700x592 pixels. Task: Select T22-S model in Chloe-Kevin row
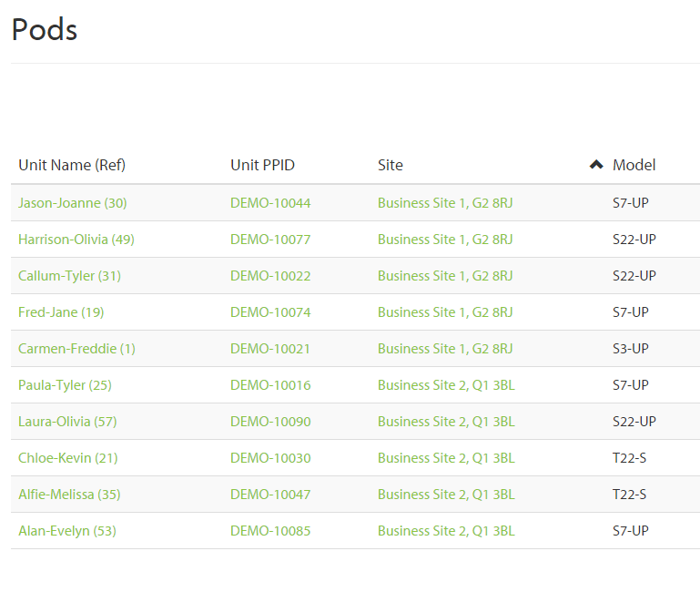629,458
